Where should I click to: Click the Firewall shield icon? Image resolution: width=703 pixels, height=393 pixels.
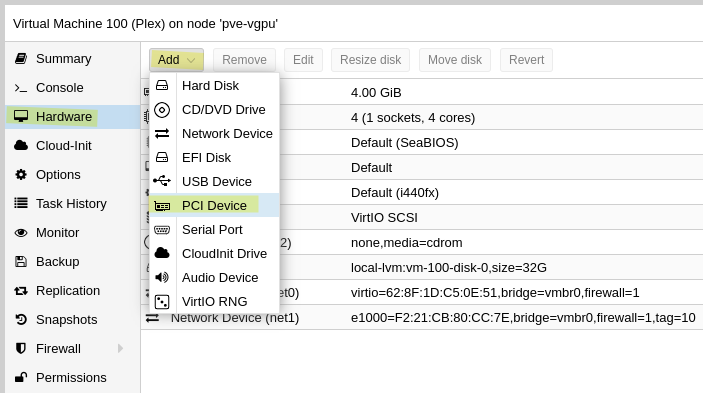21,349
